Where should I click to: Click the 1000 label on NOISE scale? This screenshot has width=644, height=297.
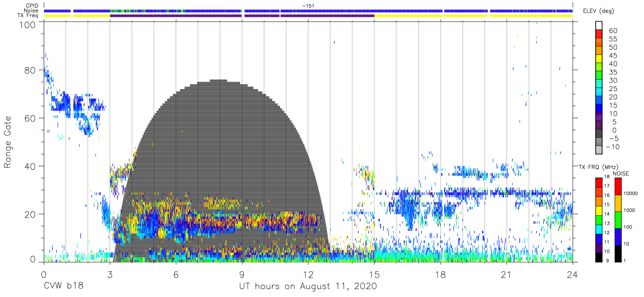630,210
